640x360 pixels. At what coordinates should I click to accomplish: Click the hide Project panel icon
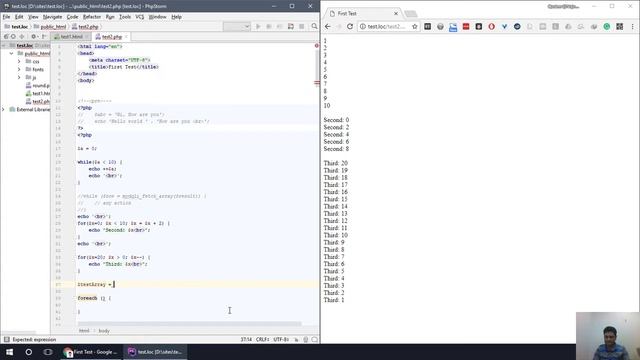point(44,37)
